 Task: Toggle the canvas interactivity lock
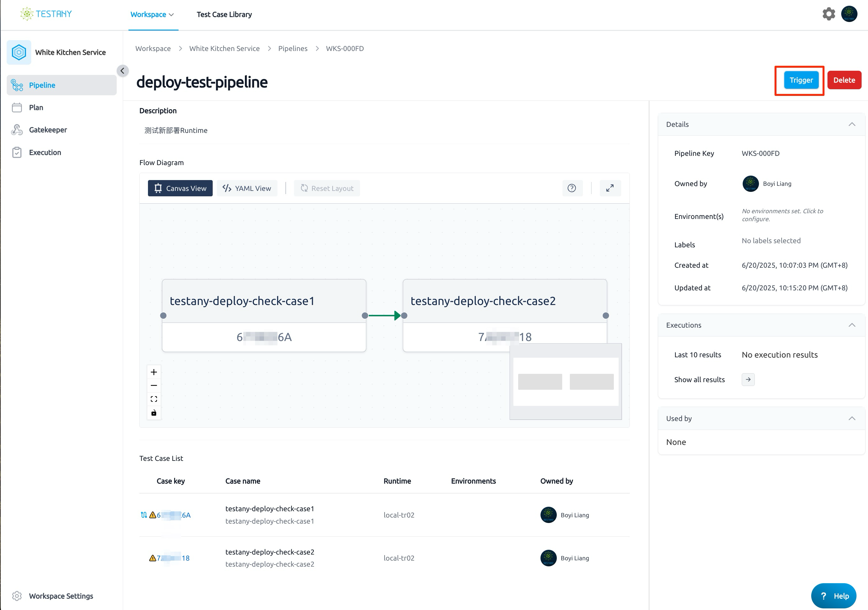(x=154, y=413)
